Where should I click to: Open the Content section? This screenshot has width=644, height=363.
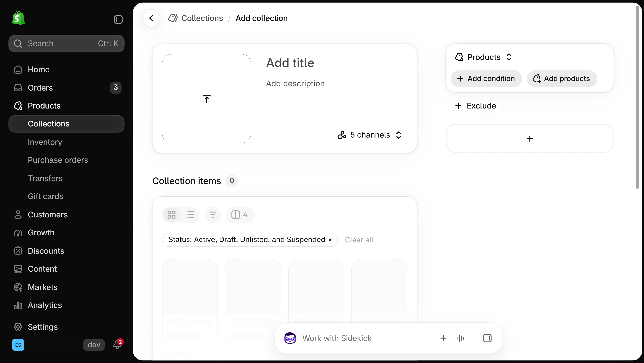point(66,269)
